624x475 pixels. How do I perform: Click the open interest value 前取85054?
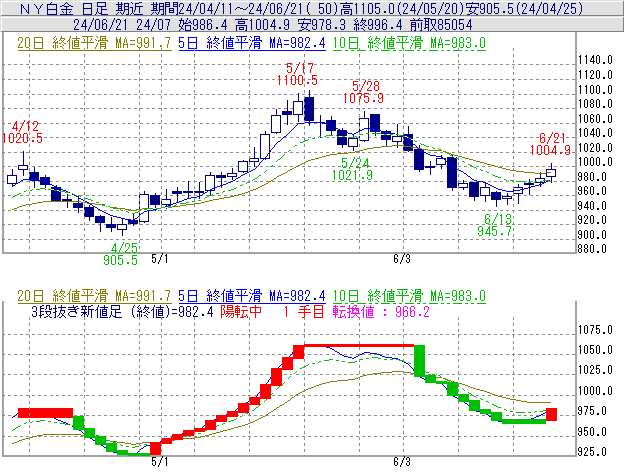(441, 25)
